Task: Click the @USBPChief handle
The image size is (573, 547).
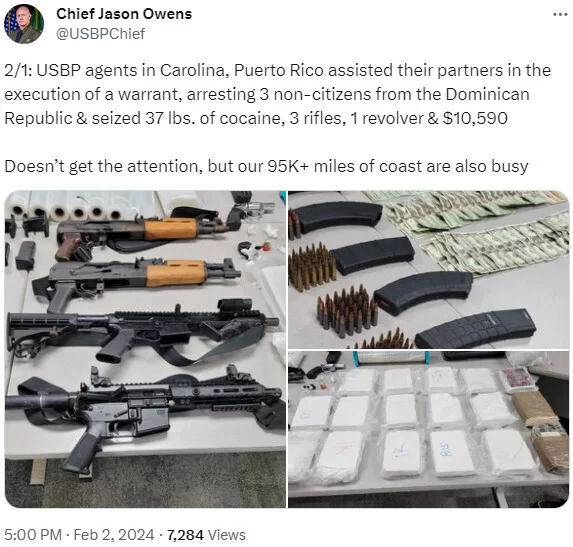Action: point(100,34)
